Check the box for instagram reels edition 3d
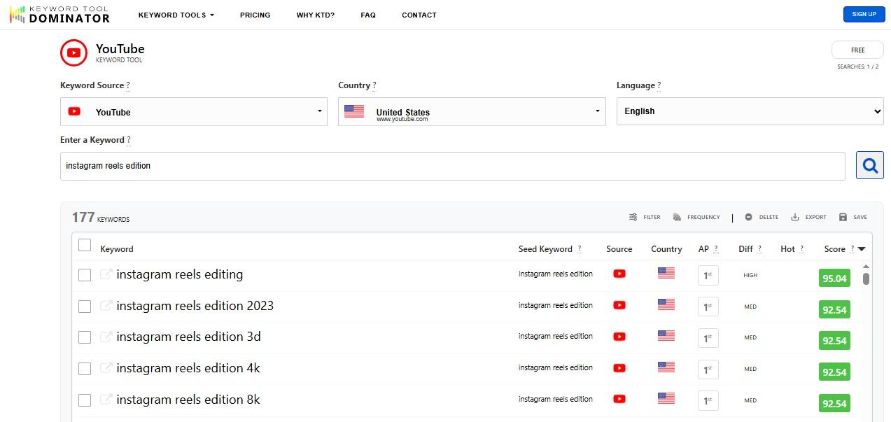Image resolution: width=891 pixels, height=422 pixels. (85, 337)
